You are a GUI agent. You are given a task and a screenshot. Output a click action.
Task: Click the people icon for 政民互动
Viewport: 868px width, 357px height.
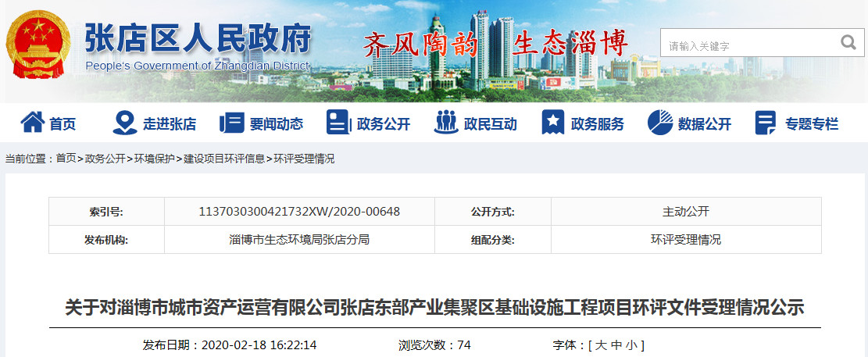(x=445, y=123)
